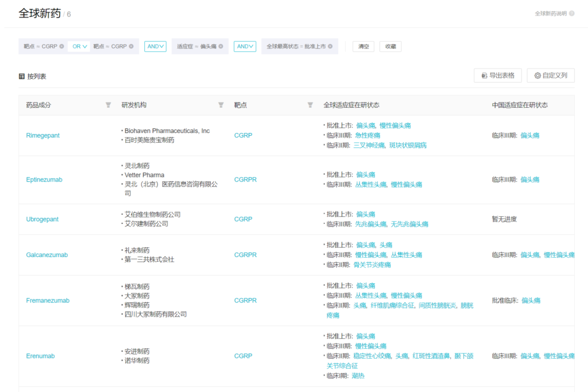Select the 全球适应症在研状态 column header

point(351,105)
